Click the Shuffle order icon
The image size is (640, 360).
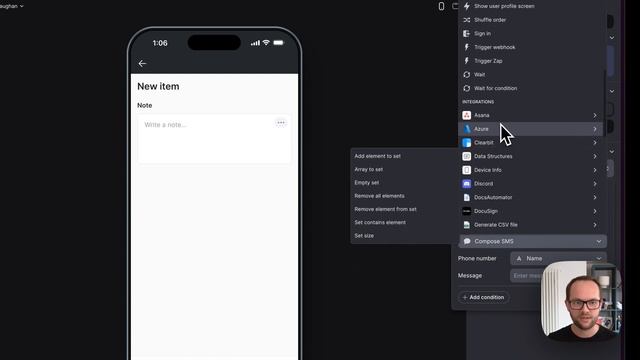467,20
